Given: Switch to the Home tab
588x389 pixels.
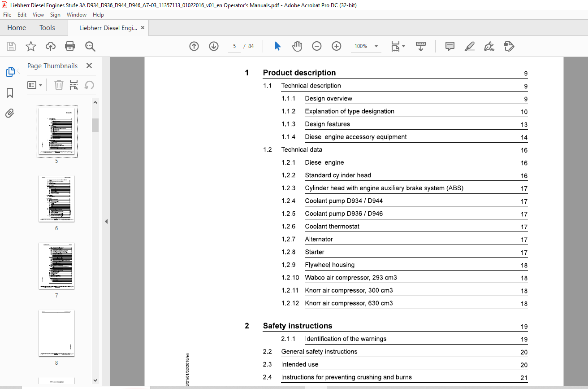Looking at the screenshot, I should pyautogui.click(x=17, y=28).
